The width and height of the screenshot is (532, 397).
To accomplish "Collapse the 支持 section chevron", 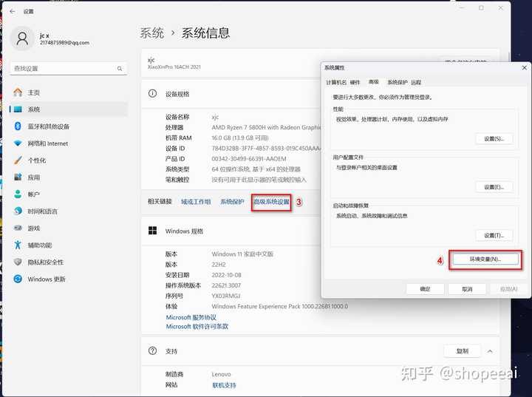I will [x=490, y=351].
